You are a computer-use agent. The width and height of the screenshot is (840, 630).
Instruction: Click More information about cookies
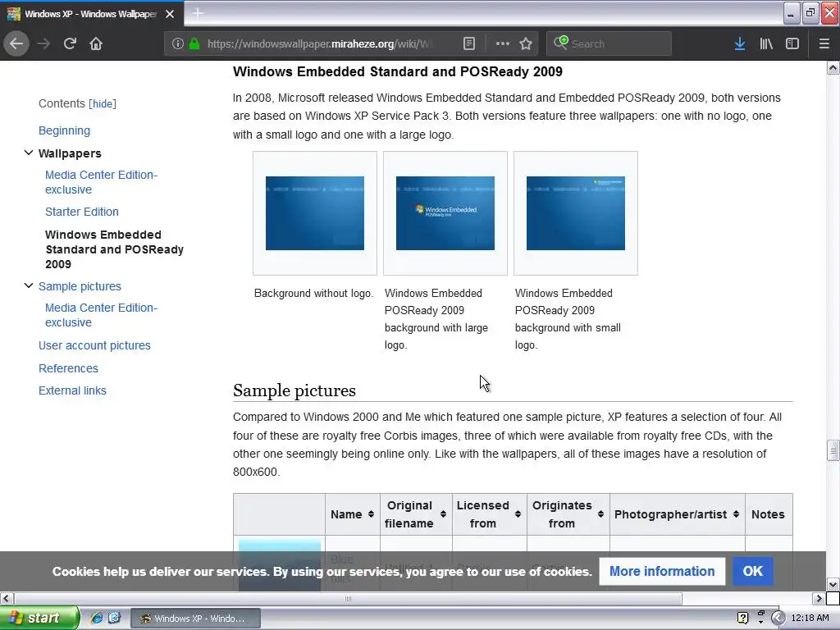click(x=662, y=571)
